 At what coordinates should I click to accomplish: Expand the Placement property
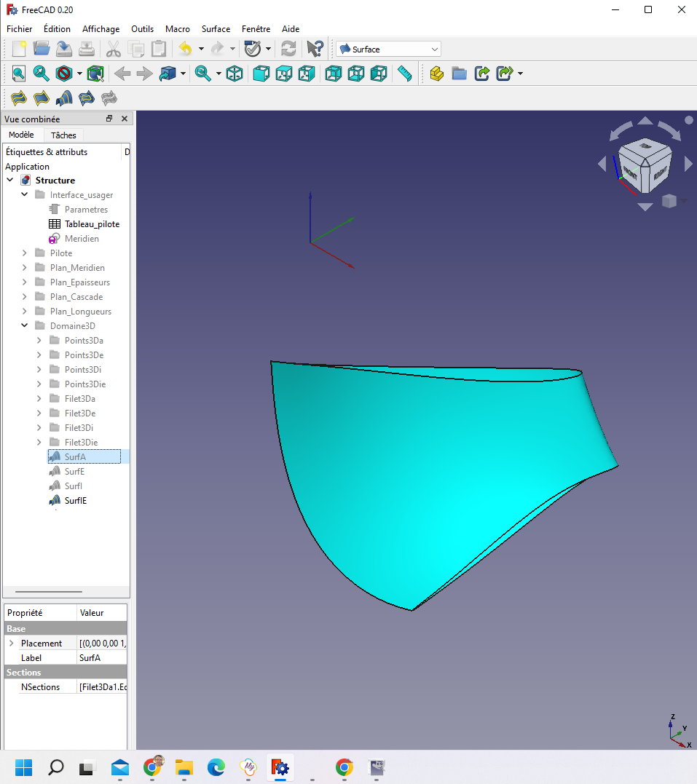point(11,644)
